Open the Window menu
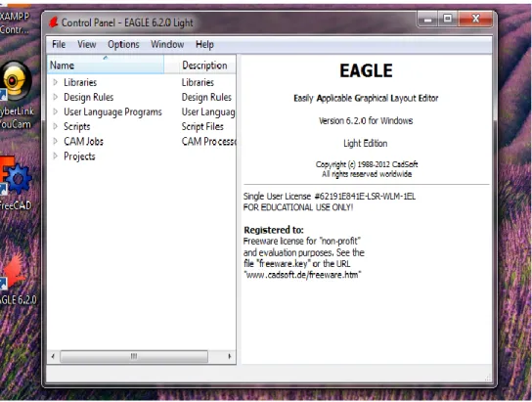This screenshot has width=532, height=402. 167,44
